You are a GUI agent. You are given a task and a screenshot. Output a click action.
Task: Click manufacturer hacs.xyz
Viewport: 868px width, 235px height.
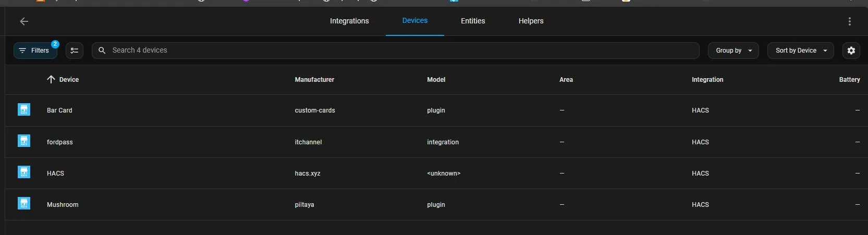pyautogui.click(x=308, y=174)
